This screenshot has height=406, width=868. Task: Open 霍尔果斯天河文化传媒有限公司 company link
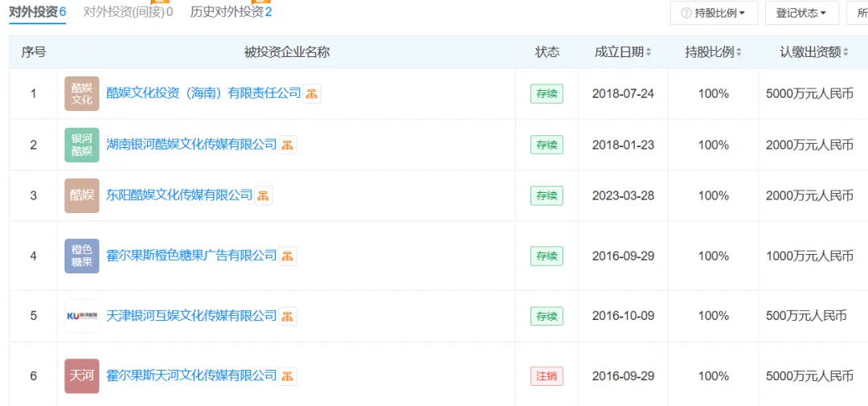pyautogui.click(x=191, y=375)
